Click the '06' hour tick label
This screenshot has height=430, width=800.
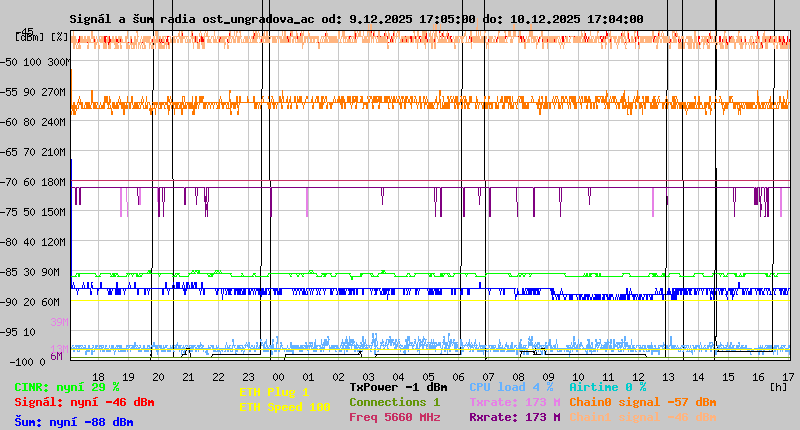click(x=458, y=377)
